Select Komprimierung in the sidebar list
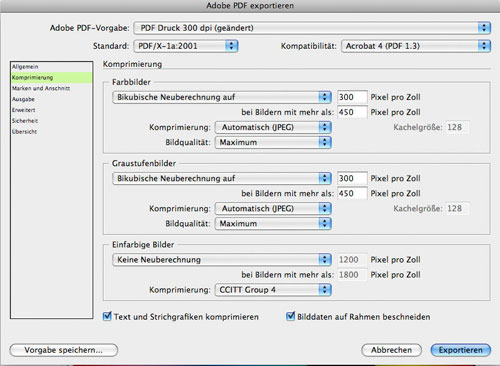 tap(52, 78)
